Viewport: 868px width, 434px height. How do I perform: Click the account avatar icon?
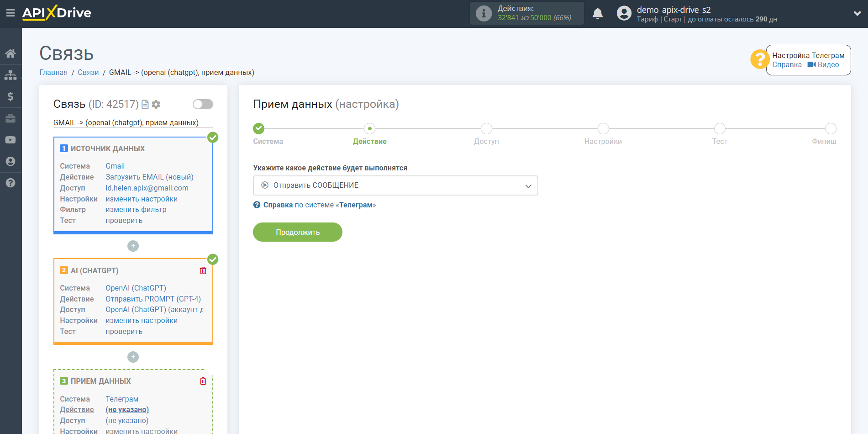(624, 13)
